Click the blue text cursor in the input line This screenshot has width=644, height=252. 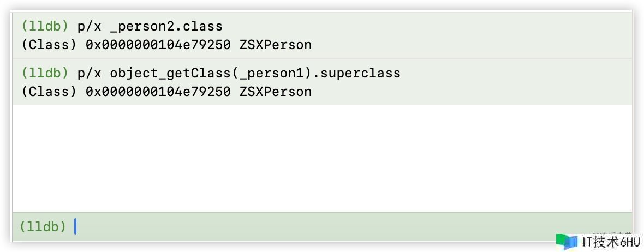tap(75, 226)
